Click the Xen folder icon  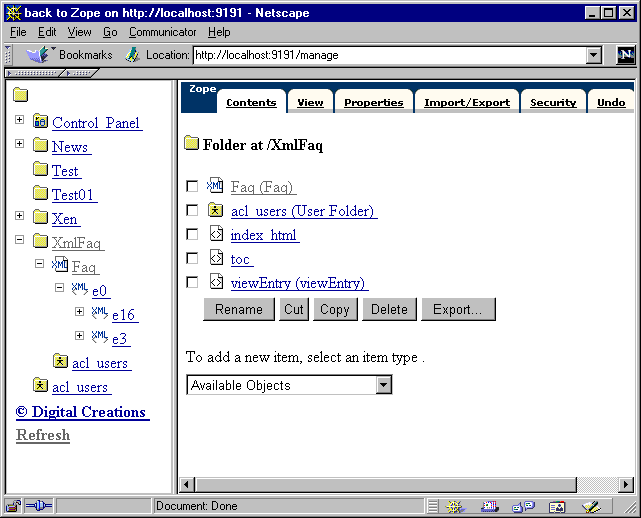coord(40,217)
